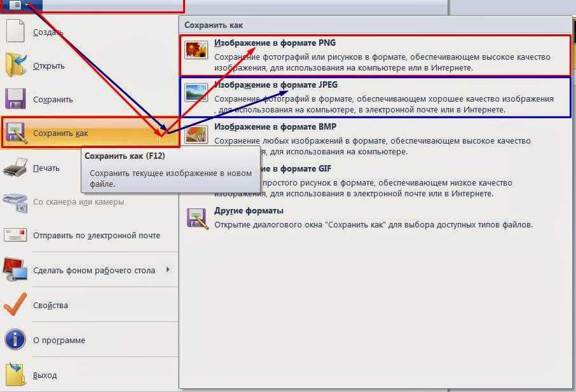Click the floppy disk icon for Сохранить

tap(15, 98)
